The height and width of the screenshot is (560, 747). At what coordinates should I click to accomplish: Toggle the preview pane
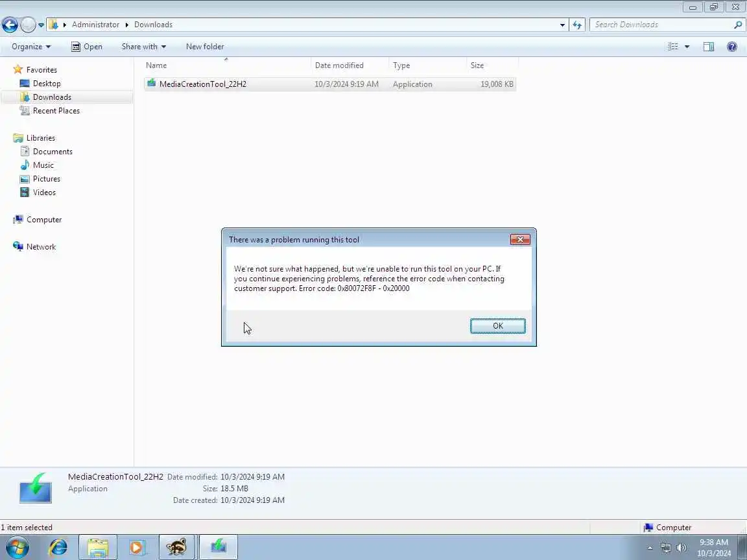[x=708, y=47]
